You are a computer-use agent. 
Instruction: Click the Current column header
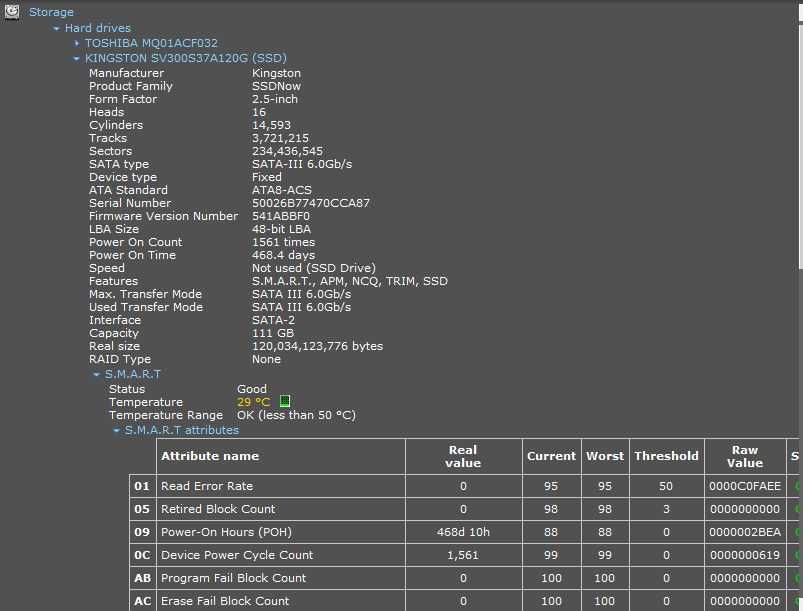(552, 456)
